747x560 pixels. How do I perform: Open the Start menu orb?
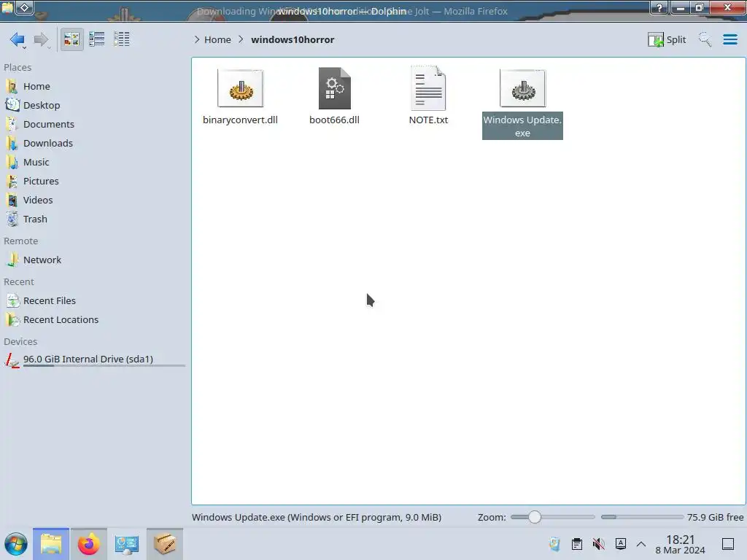[16, 544]
